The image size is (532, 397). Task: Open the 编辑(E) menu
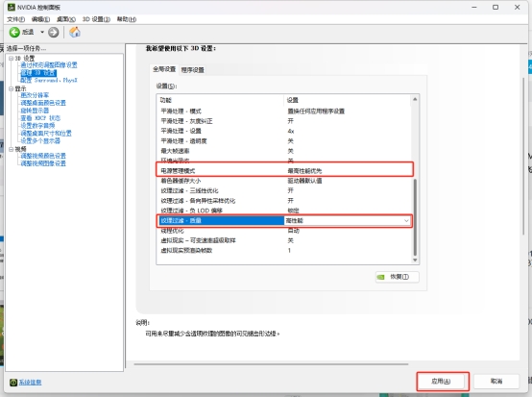pyautogui.click(x=40, y=19)
